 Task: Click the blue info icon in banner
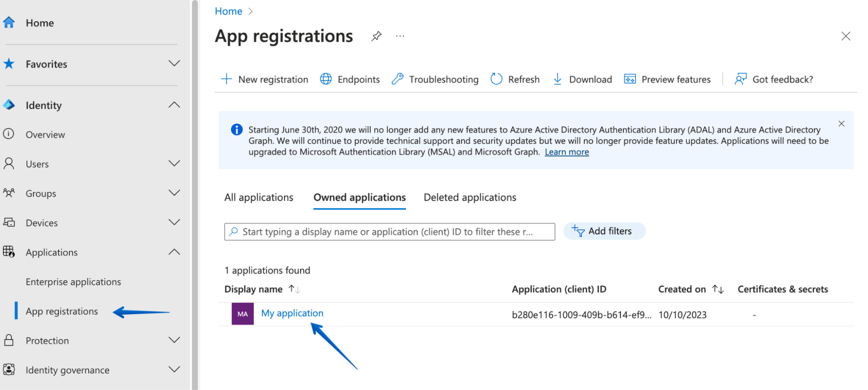(237, 129)
